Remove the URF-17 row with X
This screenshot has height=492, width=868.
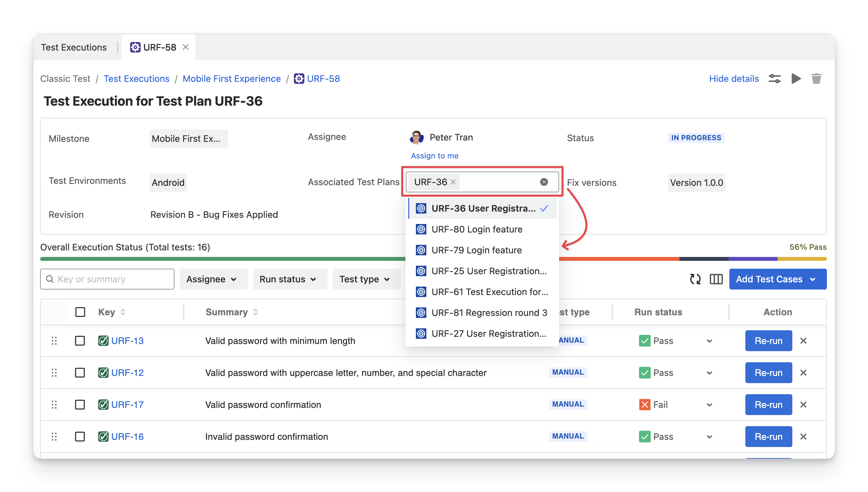coord(803,405)
